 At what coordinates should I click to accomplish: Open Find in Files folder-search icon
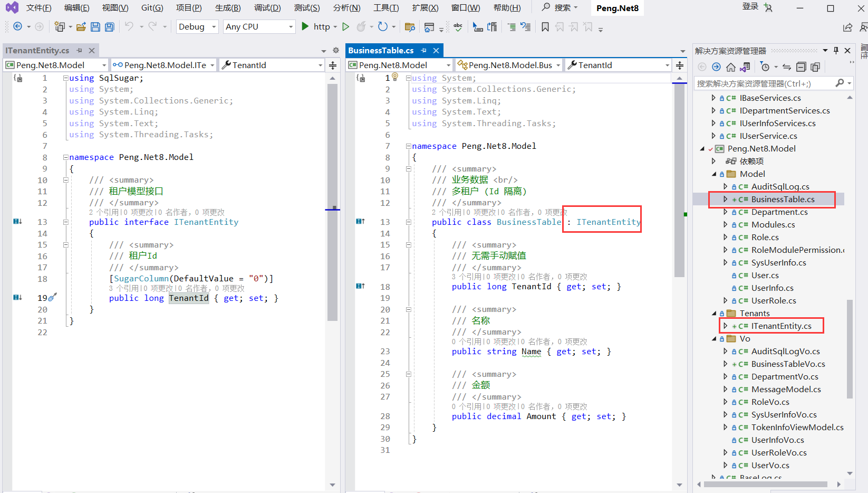click(x=410, y=26)
